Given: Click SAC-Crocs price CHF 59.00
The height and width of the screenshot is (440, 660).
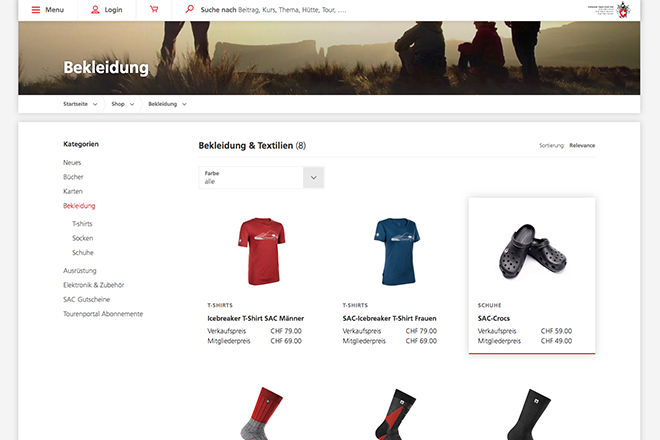Looking at the screenshot, I should coord(556,331).
